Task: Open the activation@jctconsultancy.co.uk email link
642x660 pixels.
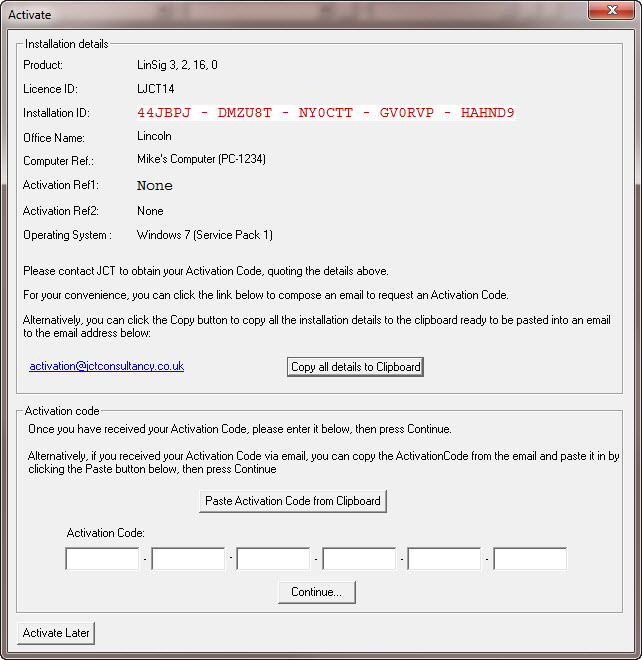Action: (x=107, y=366)
